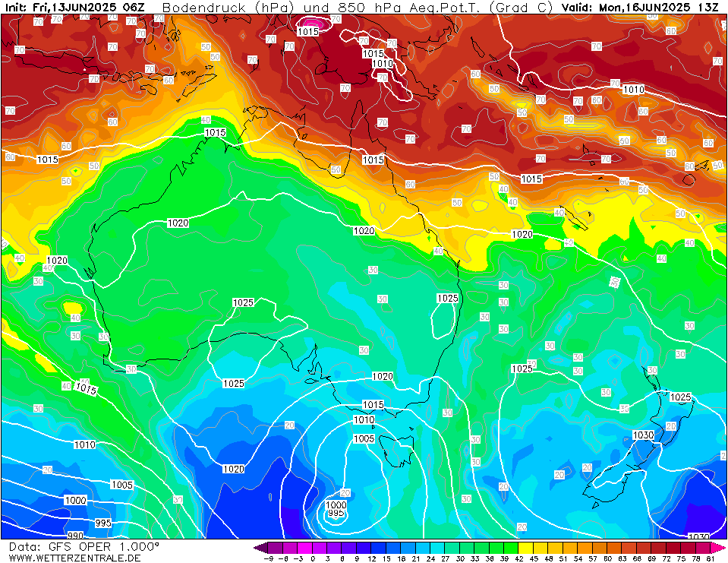Click the 1020 label over Western Australia's interior
This screenshot has height=563, width=728.
(178, 223)
